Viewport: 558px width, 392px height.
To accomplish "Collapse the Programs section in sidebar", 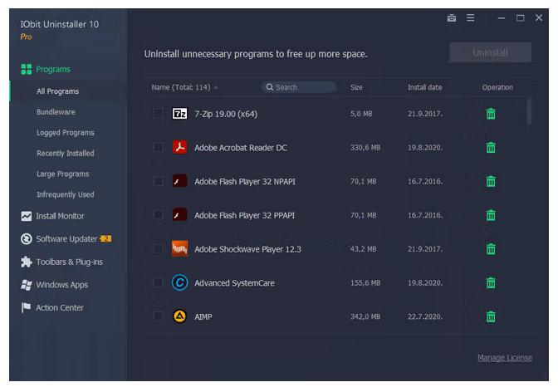I will tap(53, 70).
